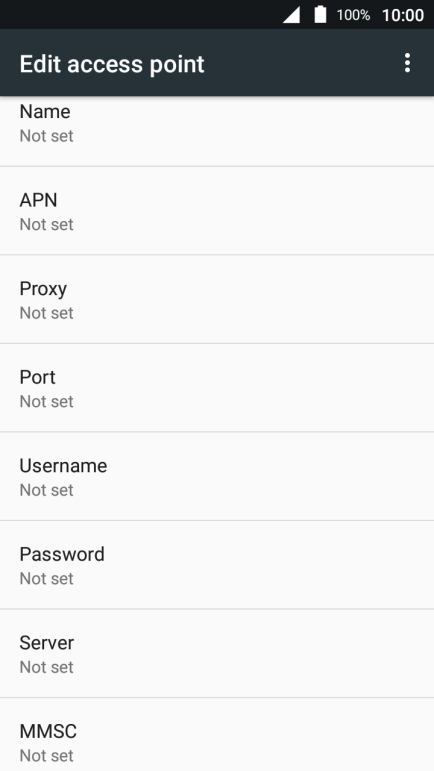Click 'Not set' value under Password
The width and height of the screenshot is (434, 771).
tap(47, 578)
